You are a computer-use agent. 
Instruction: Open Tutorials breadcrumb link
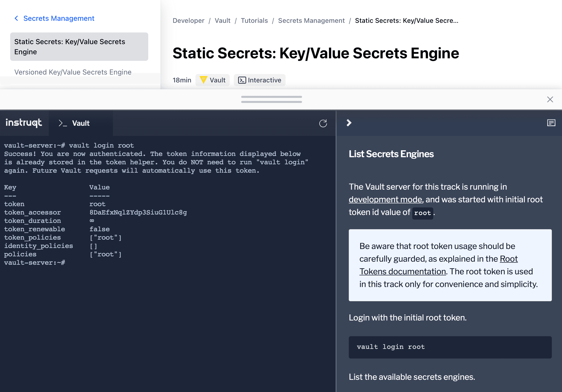(254, 21)
